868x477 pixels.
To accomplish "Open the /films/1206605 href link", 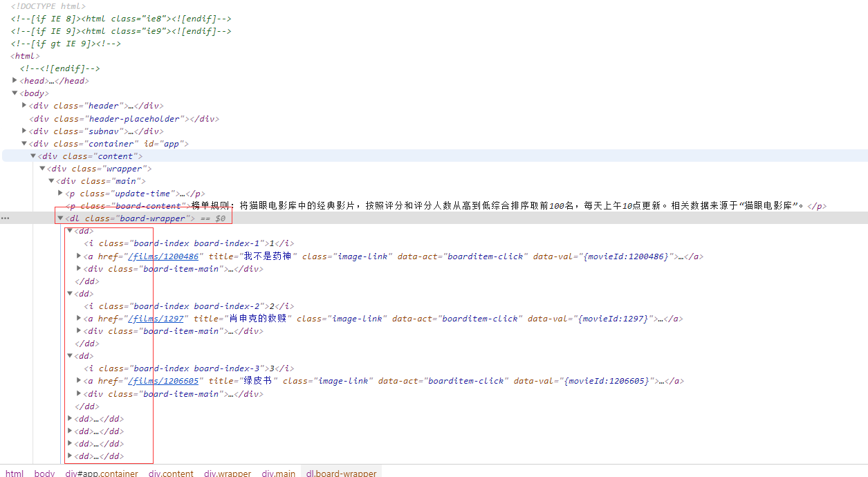I will [x=163, y=381].
